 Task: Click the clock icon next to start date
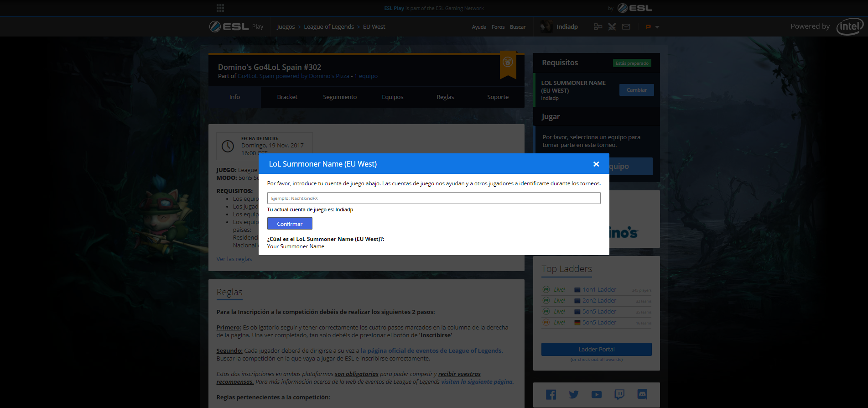[x=228, y=146]
